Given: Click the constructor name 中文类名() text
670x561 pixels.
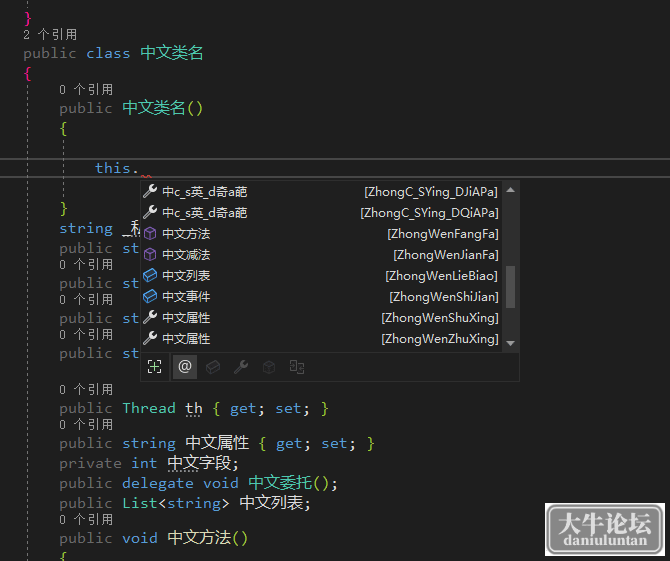Looking at the screenshot, I should click(x=162, y=108).
